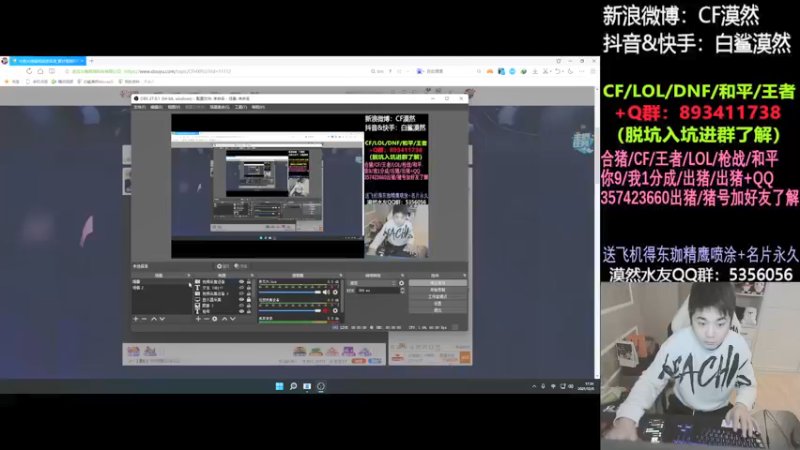
Task: Add a new scene in OBS Scenes panel
Action: pos(135,318)
